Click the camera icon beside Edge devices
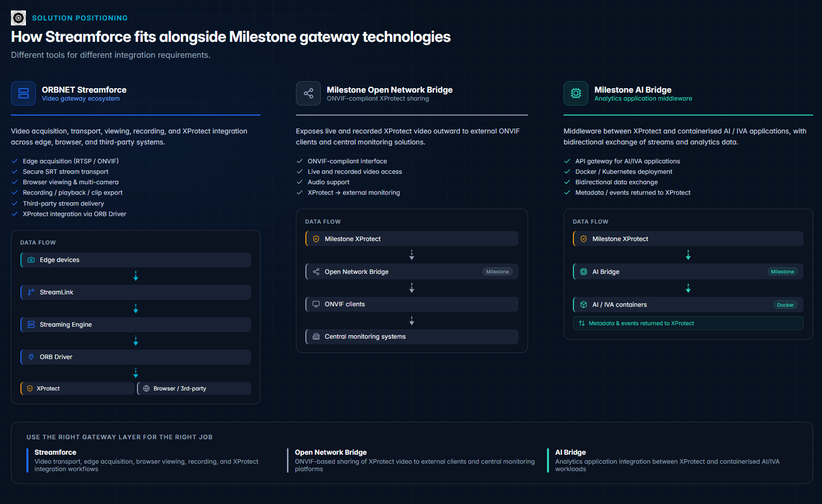 tap(31, 260)
